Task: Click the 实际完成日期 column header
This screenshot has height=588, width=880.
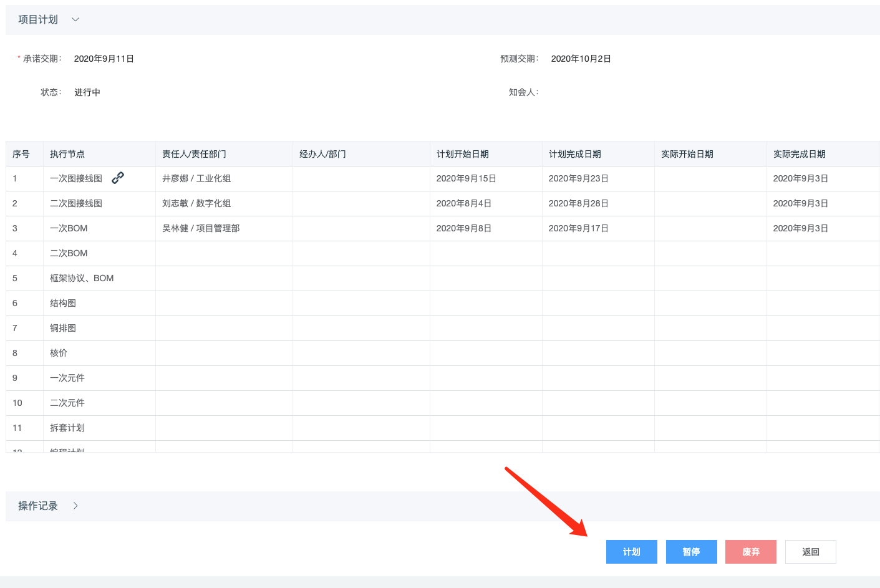Action: tap(799, 154)
